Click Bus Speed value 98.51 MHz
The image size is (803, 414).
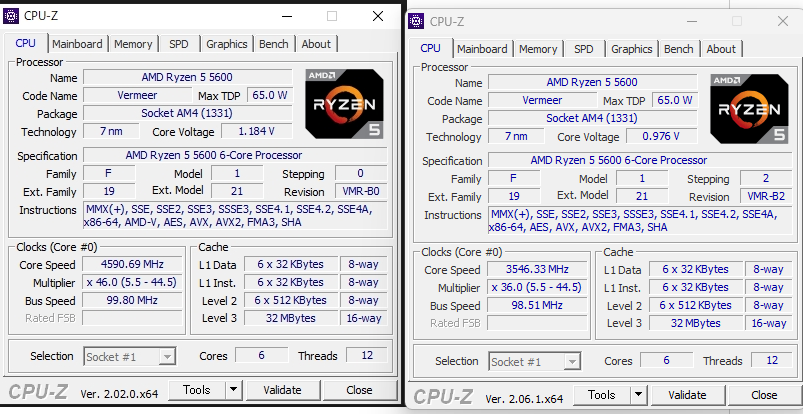tap(537, 305)
